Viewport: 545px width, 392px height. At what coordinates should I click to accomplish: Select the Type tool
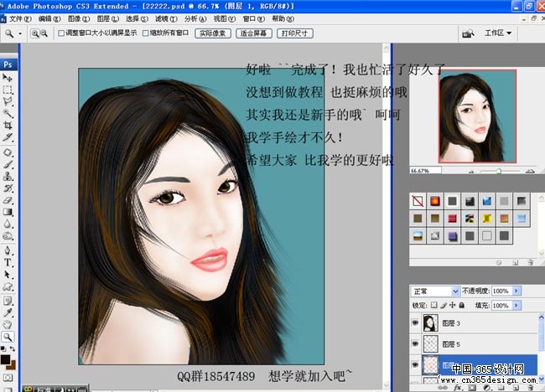(8, 262)
